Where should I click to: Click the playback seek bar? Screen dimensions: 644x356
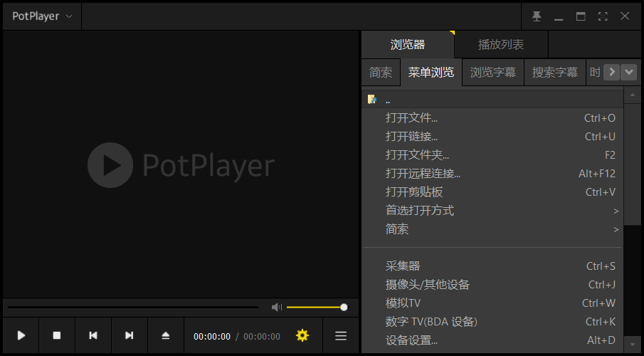[132, 307]
